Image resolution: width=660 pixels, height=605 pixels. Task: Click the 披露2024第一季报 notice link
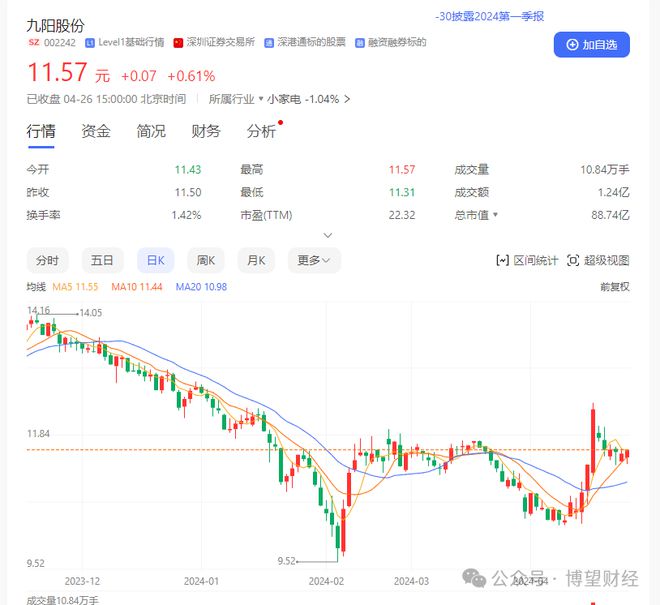pos(490,16)
